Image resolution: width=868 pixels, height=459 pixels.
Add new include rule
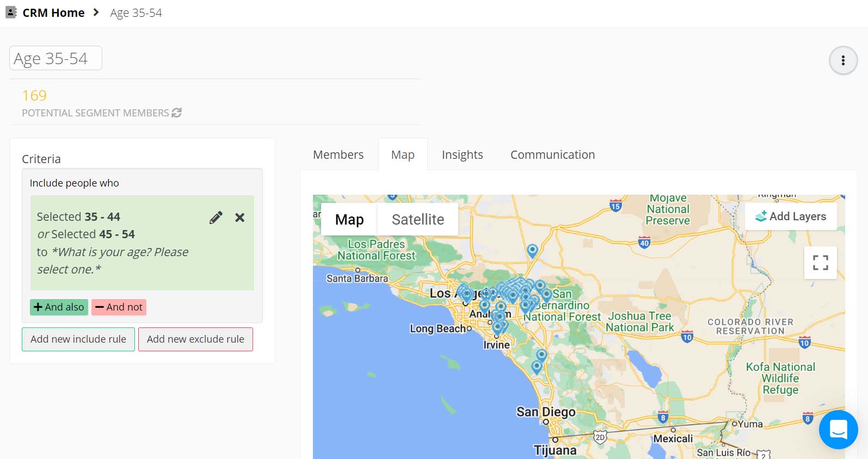coord(78,339)
